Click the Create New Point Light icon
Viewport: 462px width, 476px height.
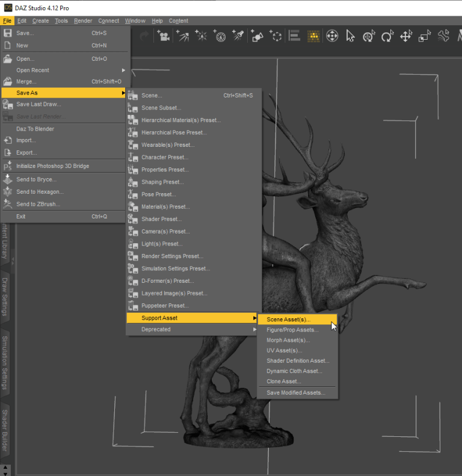201,36
